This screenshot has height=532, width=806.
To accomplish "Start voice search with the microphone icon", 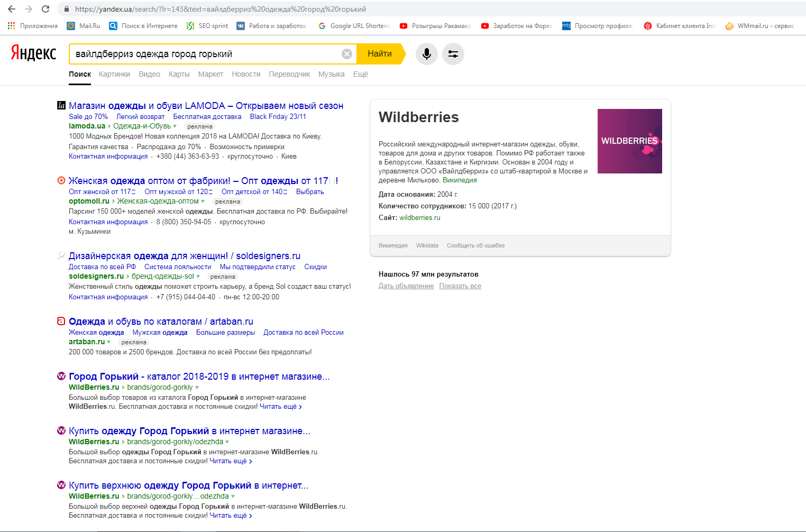I will point(427,54).
